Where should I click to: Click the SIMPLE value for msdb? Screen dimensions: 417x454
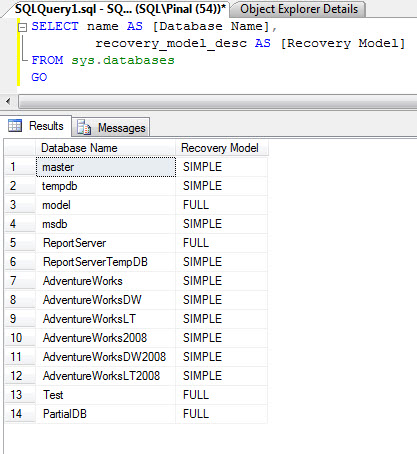222,224
